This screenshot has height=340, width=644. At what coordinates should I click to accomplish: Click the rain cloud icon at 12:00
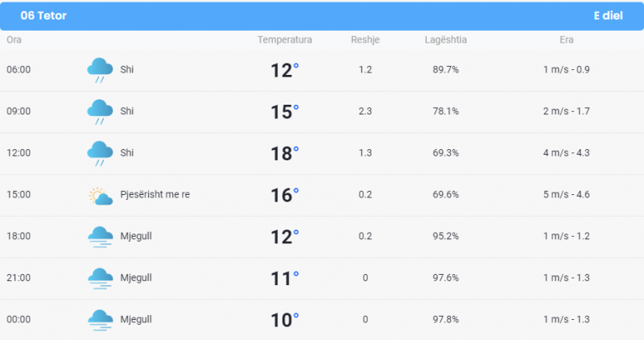click(100, 153)
